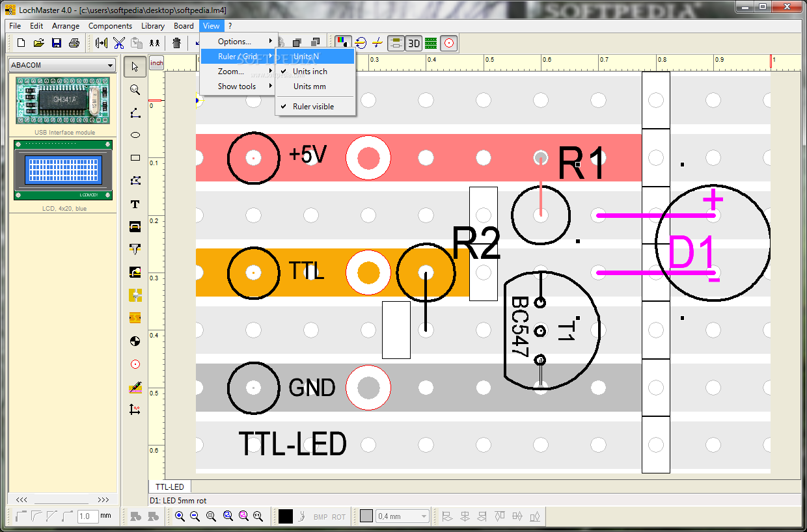The width and height of the screenshot is (807, 532).
Task: Click the Open file folder icon
Action: [38, 43]
